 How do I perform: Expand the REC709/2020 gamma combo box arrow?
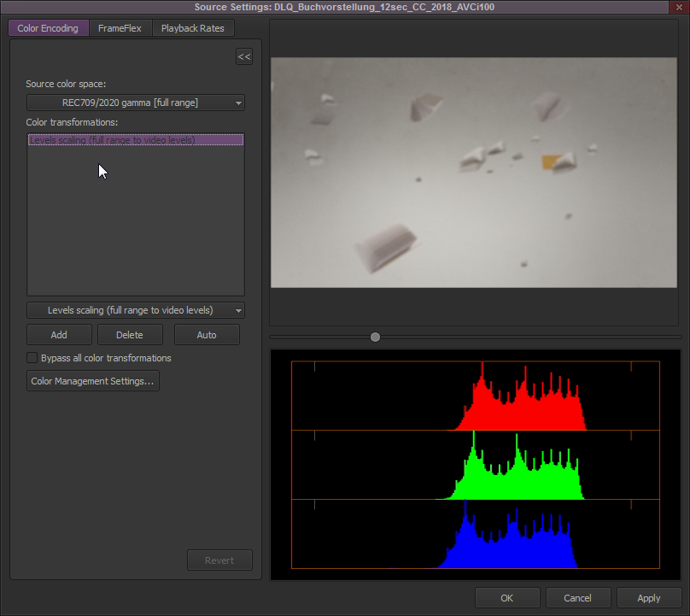click(x=237, y=102)
